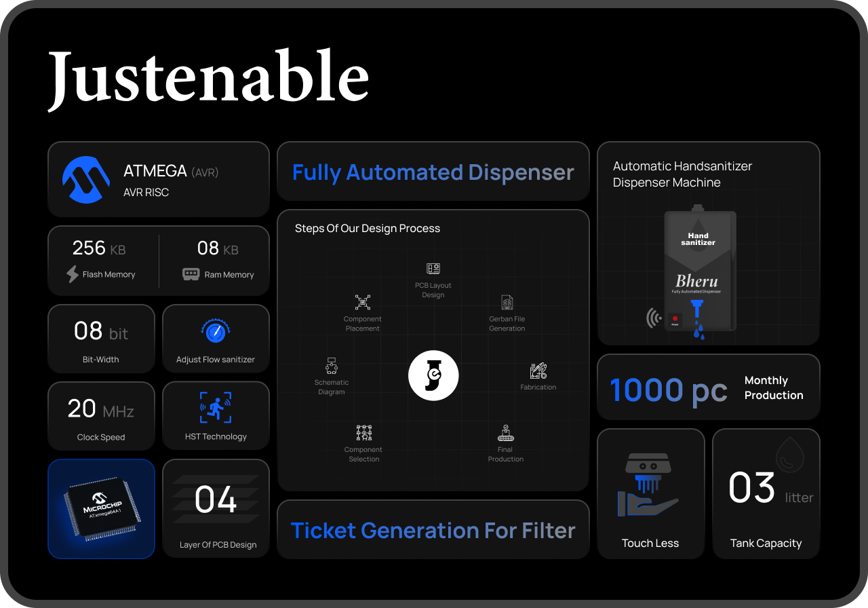
Task: Select the PCB Layout Design icon
Action: coord(433,269)
